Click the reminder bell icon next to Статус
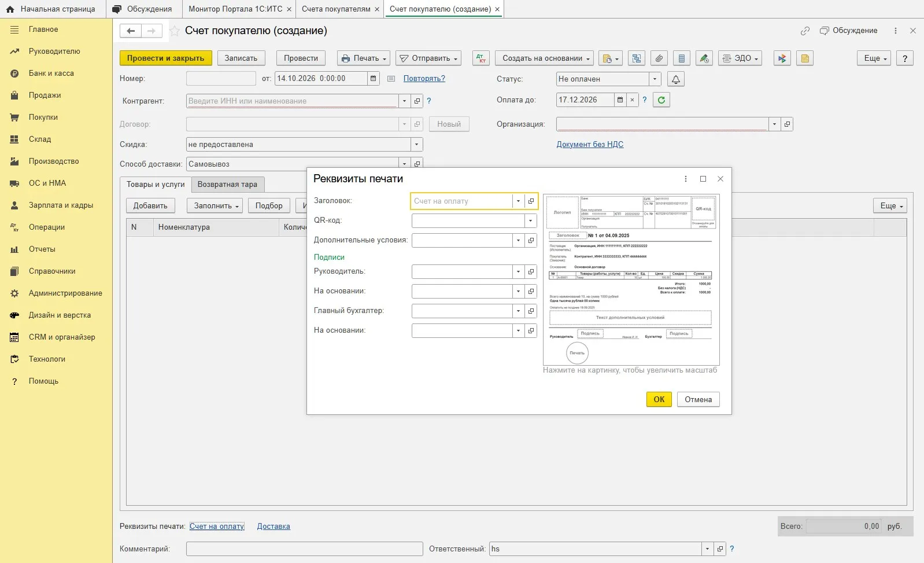Screen dimensions: 924x563 coord(675,79)
